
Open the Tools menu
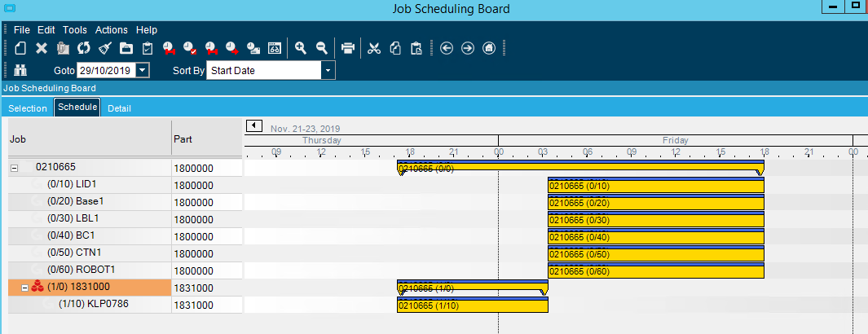pyautogui.click(x=75, y=30)
